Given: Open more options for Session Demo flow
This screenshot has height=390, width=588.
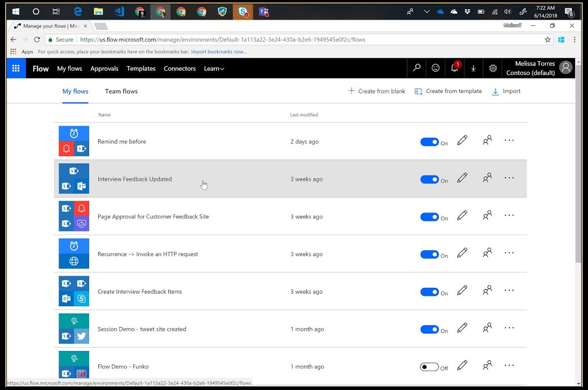Looking at the screenshot, I should pyautogui.click(x=509, y=328).
